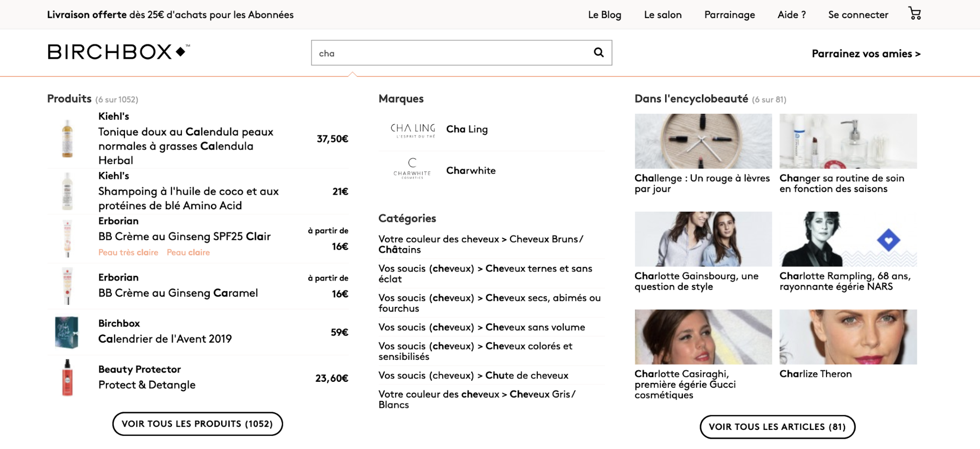Click the 23,60€ Protect & Detangle price

[x=332, y=378]
